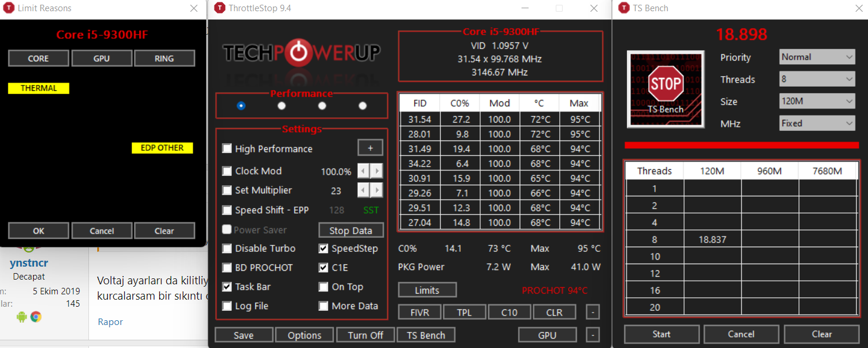Click the Limit Reasons title bar logo icon
This screenshot has height=348, width=868.
9,8
